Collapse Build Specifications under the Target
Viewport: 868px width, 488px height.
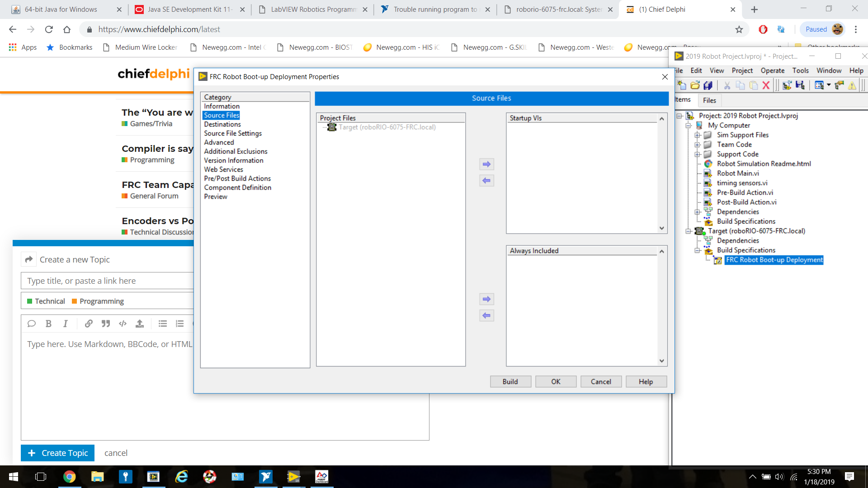(698, 250)
